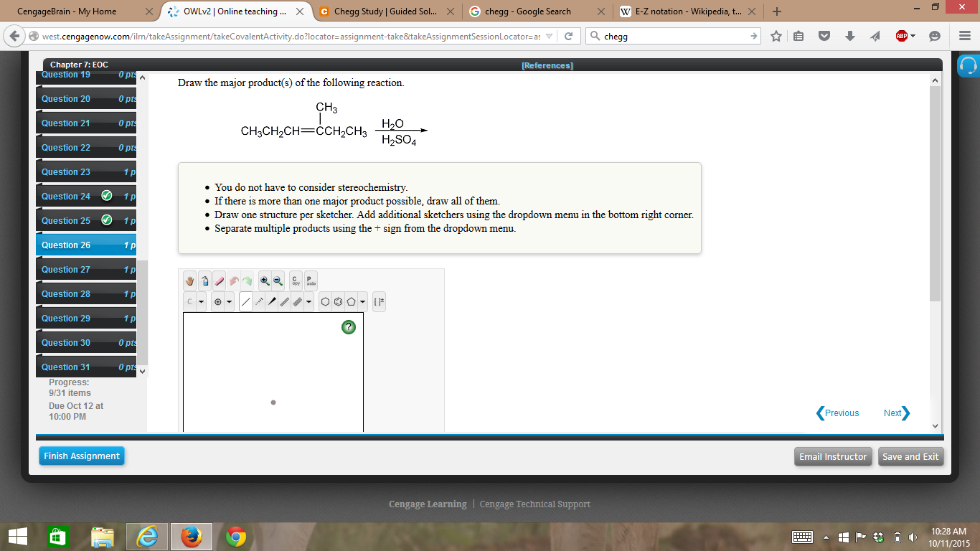Select the hand/move tool in sketcher

(x=189, y=281)
